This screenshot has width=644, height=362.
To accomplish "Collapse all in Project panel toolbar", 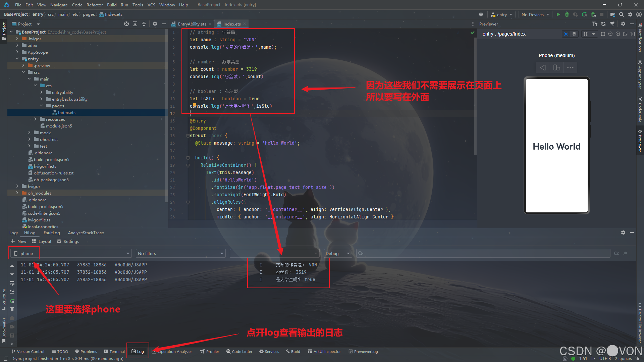I will click(x=144, y=24).
